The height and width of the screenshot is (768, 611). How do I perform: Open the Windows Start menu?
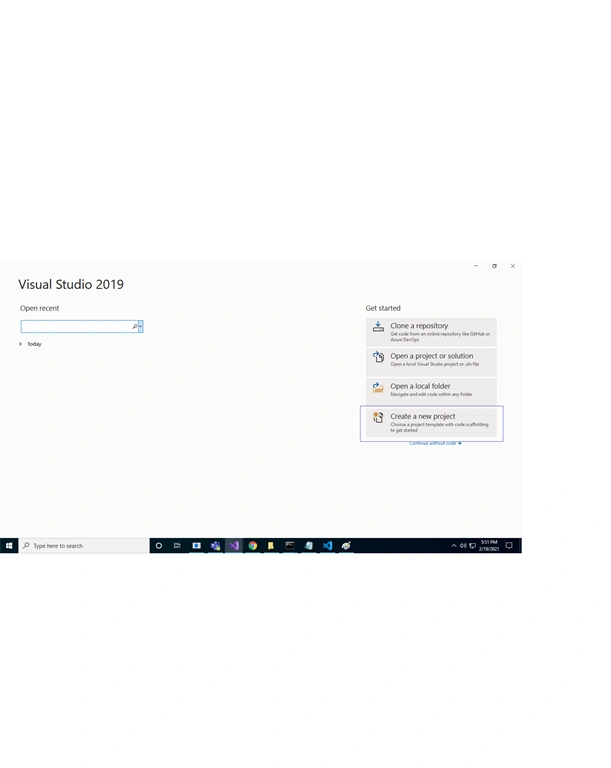(9, 546)
